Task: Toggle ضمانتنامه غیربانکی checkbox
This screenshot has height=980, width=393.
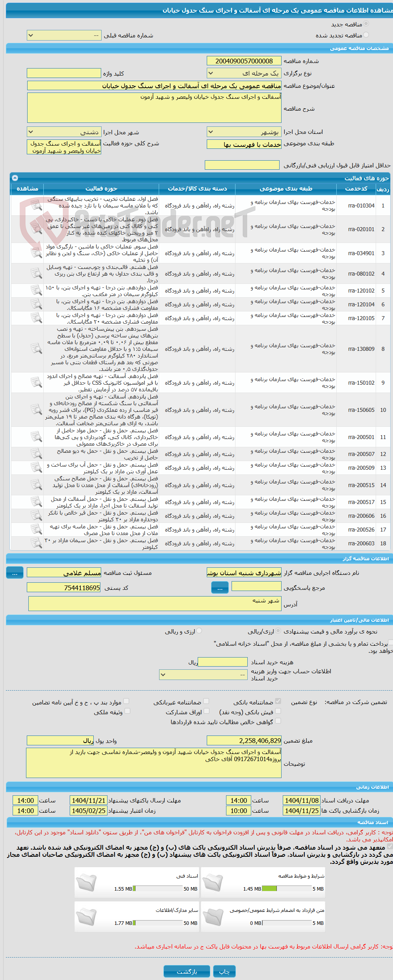Action: [x=206, y=701]
